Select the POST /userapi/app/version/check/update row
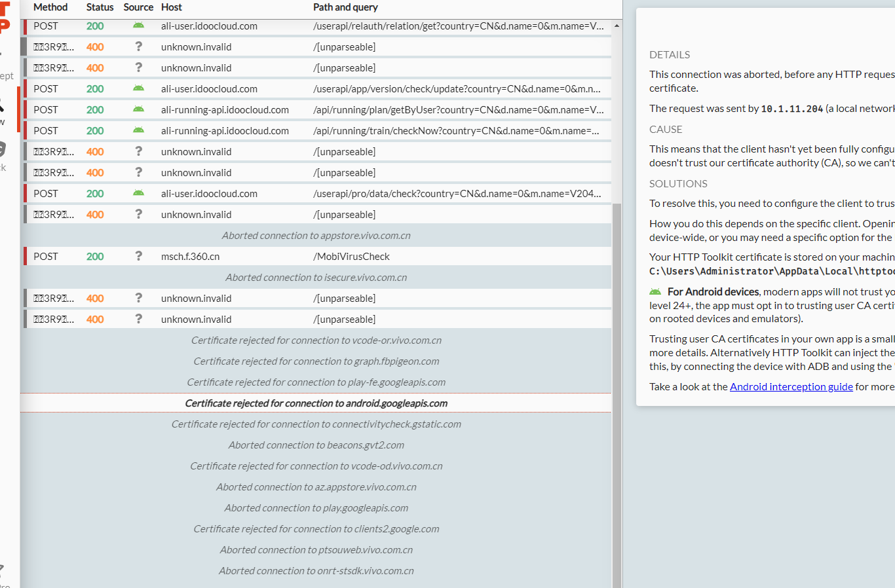This screenshot has width=895, height=588. point(314,88)
